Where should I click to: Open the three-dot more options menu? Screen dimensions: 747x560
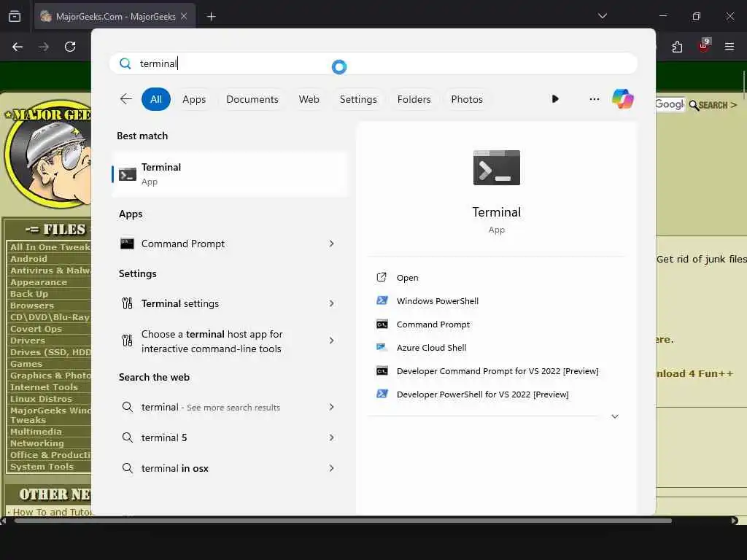pyautogui.click(x=594, y=99)
